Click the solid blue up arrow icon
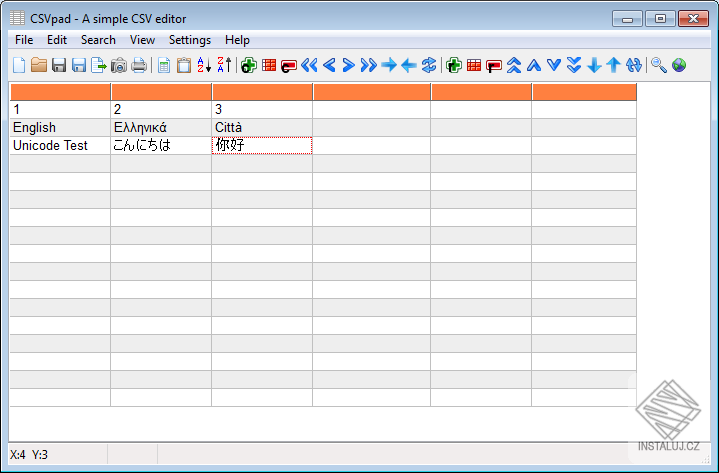Viewport: 719px width, 473px height. pyautogui.click(x=614, y=65)
